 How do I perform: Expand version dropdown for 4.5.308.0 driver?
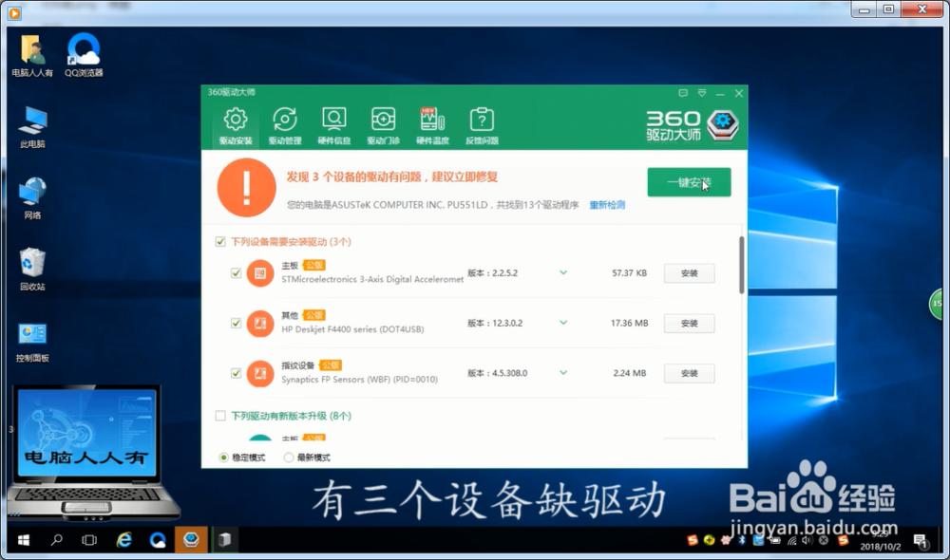(563, 373)
